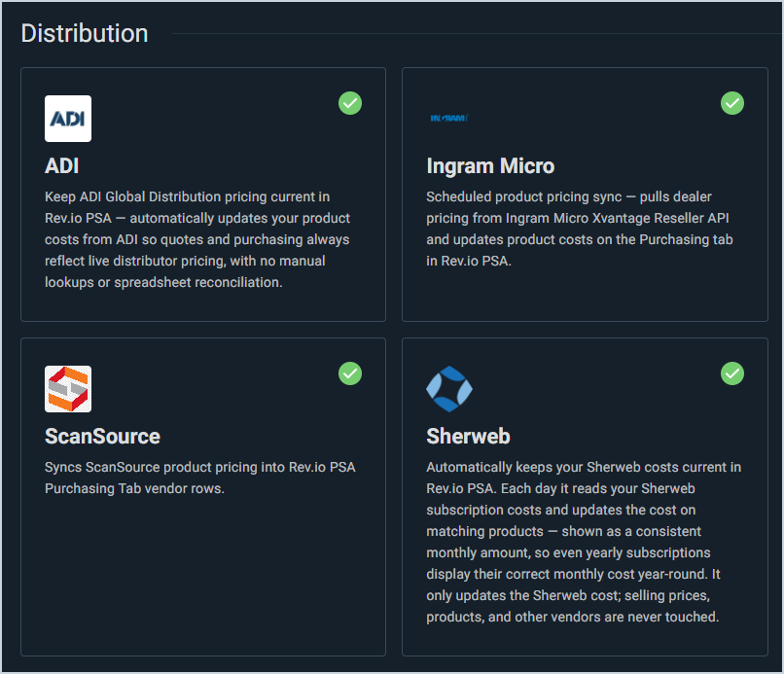Click the green checkmark on ScanSource card
784x674 pixels.
[350, 373]
